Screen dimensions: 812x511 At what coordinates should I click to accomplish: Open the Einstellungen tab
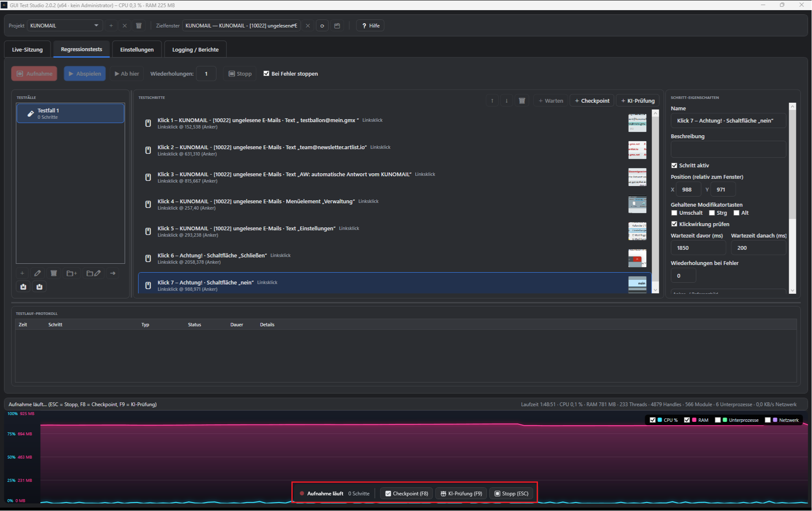tap(137, 49)
